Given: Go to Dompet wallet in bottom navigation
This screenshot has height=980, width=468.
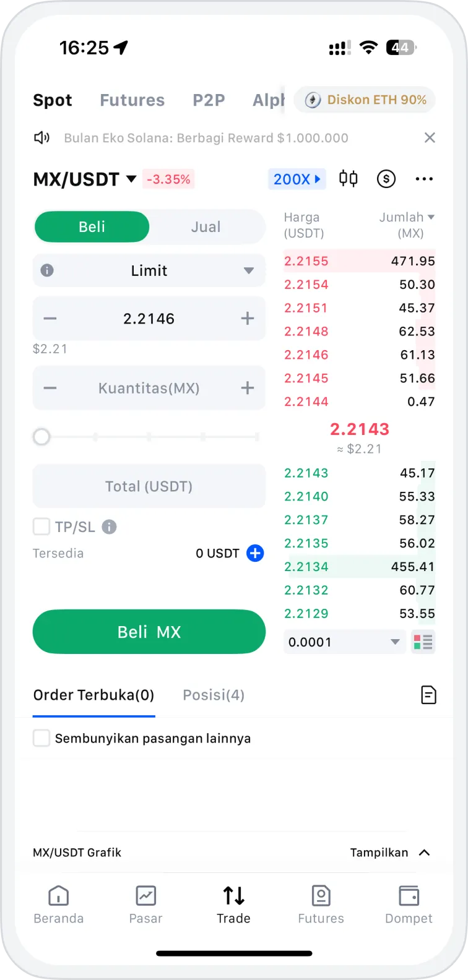Looking at the screenshot, I should coord(409,903).
